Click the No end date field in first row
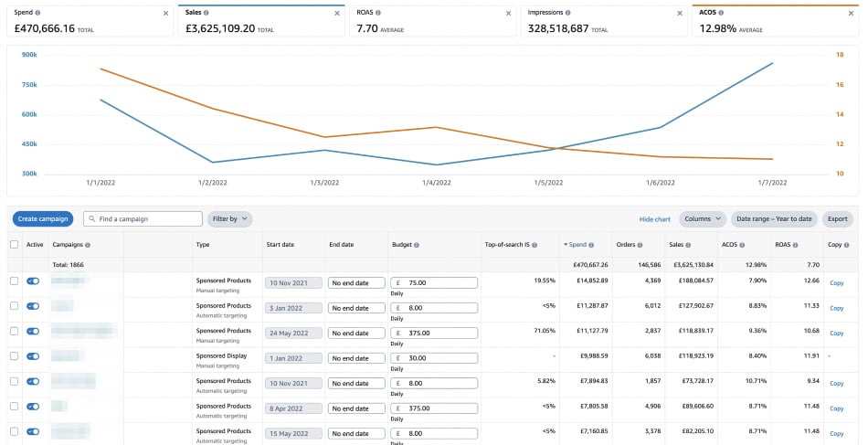868x445 pixels. pos(355,283)
